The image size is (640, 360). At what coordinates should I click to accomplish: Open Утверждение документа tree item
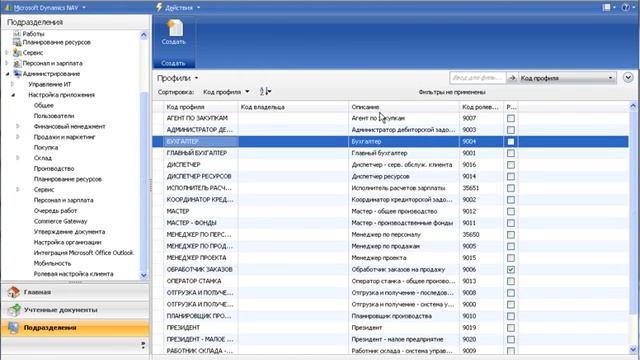click(x=69, y=232)
